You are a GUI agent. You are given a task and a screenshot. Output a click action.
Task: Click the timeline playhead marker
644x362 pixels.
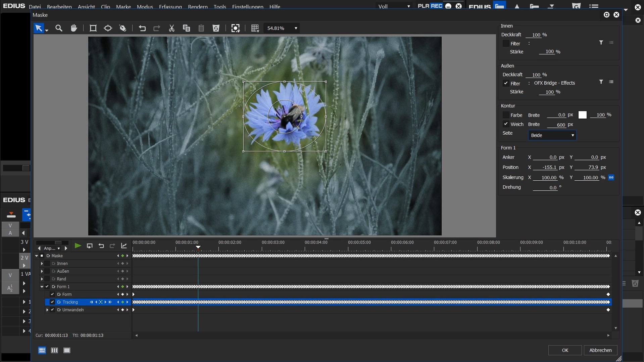pos(198,247)
